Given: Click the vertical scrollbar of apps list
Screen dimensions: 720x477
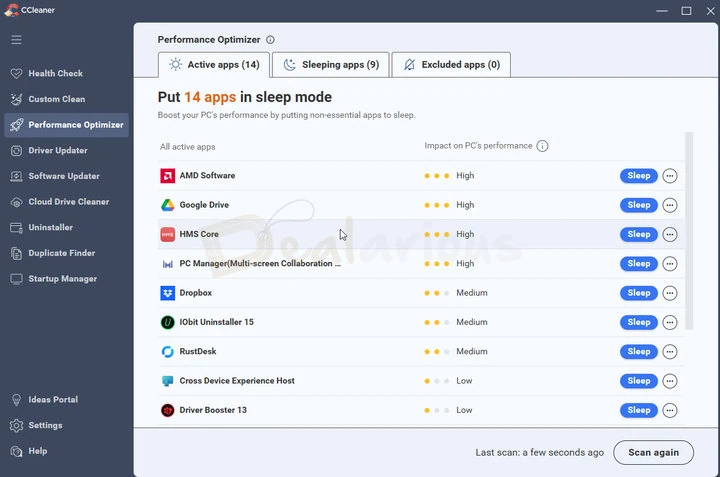Looking at the screenshot, I should (688, 230).
